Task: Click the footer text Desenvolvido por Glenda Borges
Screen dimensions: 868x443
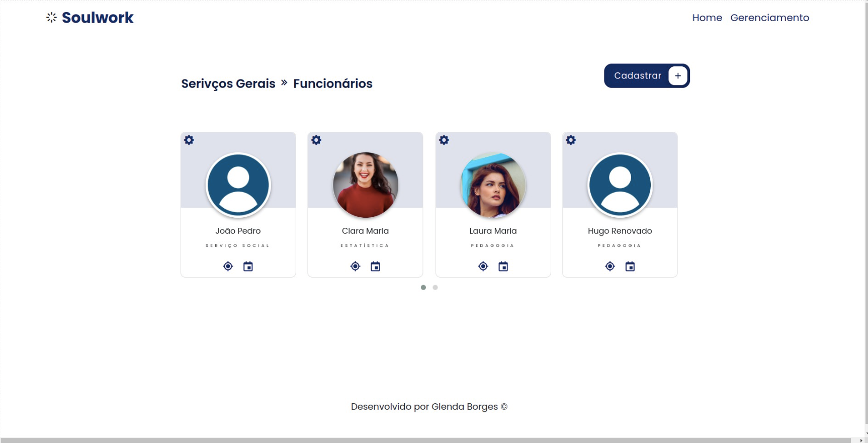Action: tap(429, 407)
